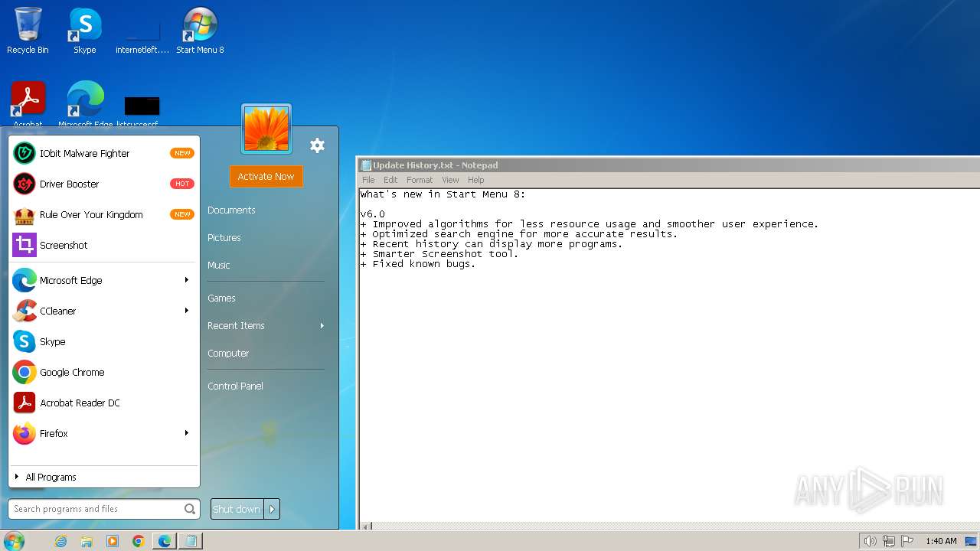
Task: Click Notepad horizontal scrollbar left arrow
Action: (365, 526)
